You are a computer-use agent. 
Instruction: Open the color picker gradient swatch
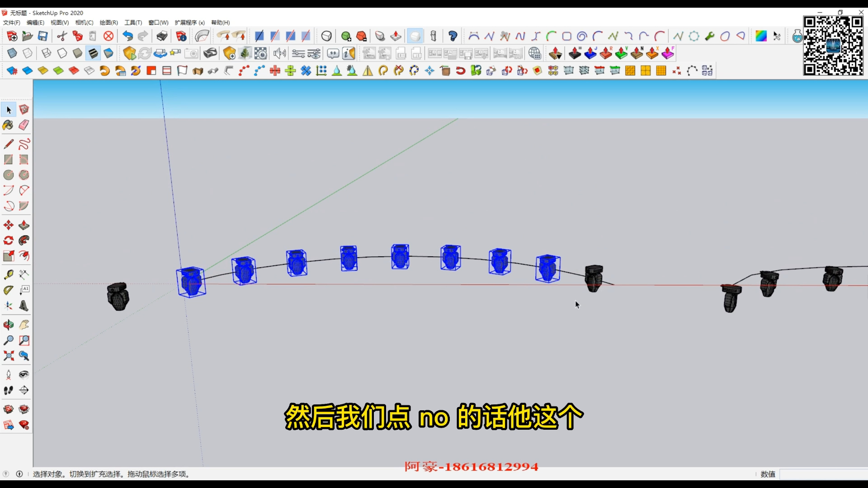[x=762, y=36]
